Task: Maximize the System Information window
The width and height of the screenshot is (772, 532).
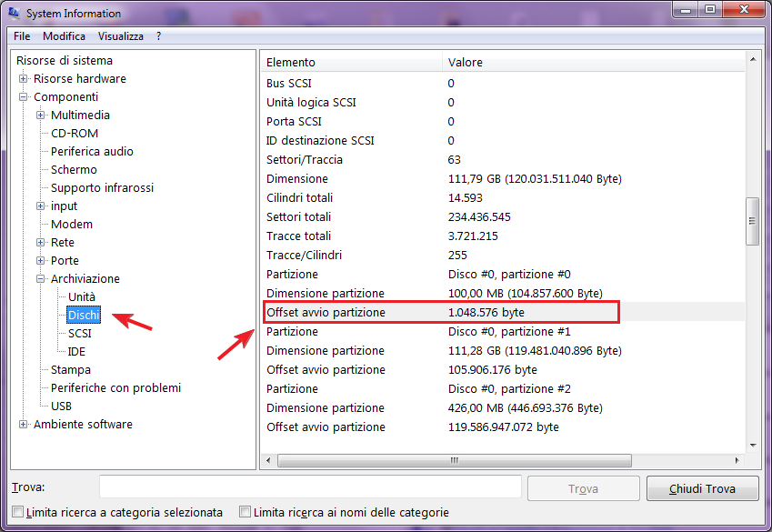Action: (710, 9)
